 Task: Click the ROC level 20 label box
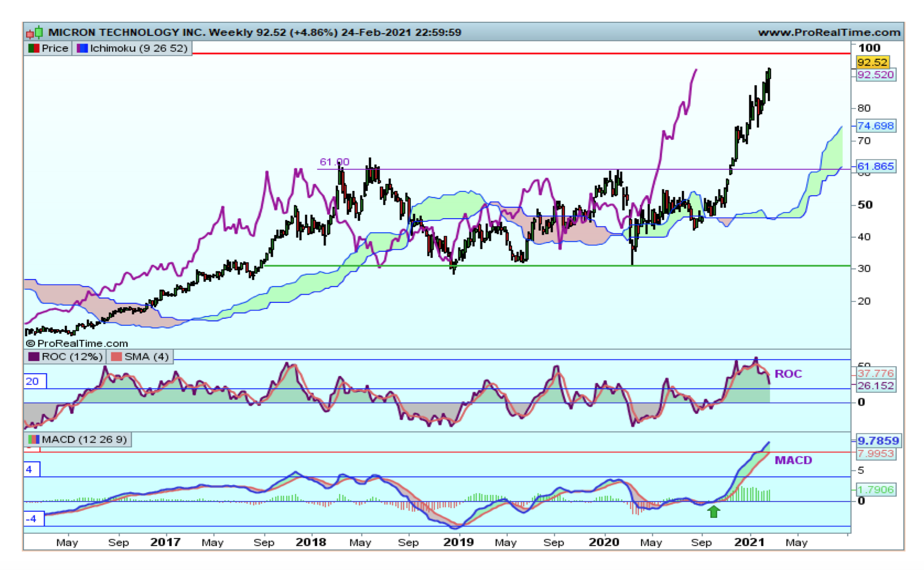click(35, 381)
